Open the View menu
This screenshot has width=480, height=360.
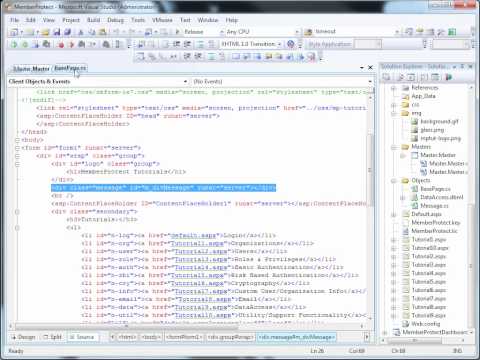click(48, 20)
